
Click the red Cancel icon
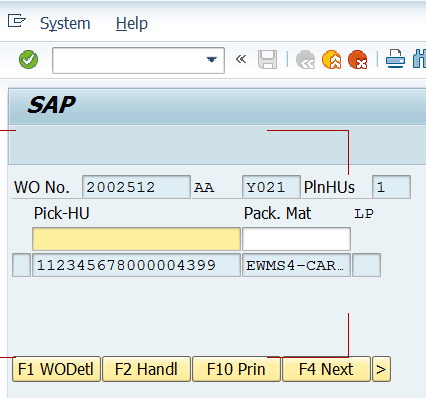point(357,60)
